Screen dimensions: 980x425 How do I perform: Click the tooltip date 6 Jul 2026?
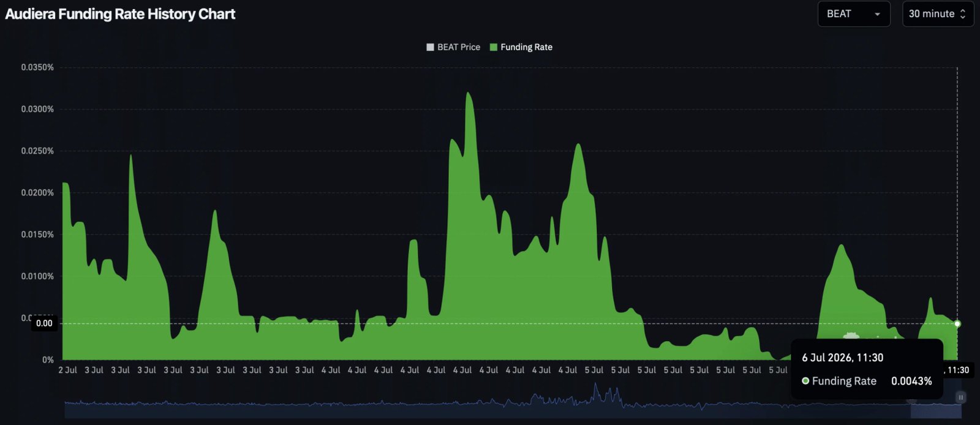click(827, 358)
